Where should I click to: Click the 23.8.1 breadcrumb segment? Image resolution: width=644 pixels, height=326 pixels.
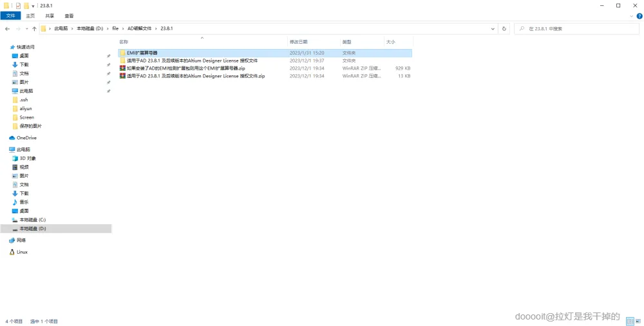tap(166, 28)
